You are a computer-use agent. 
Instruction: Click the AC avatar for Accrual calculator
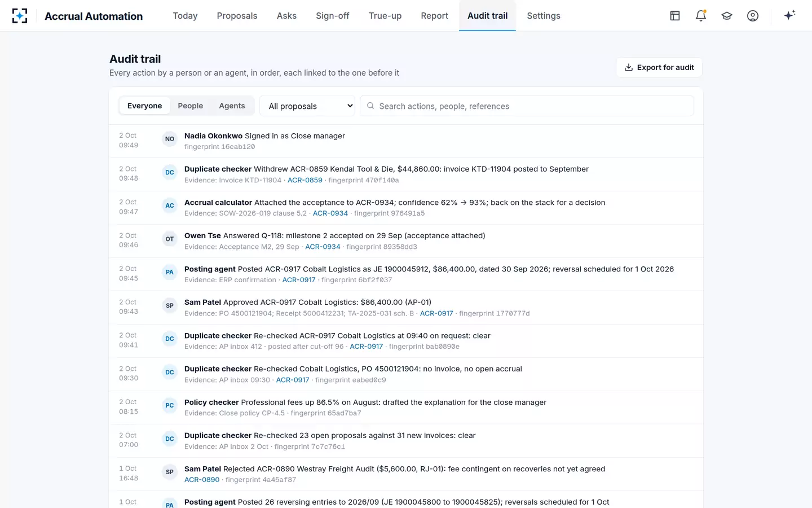pos(170,205)
